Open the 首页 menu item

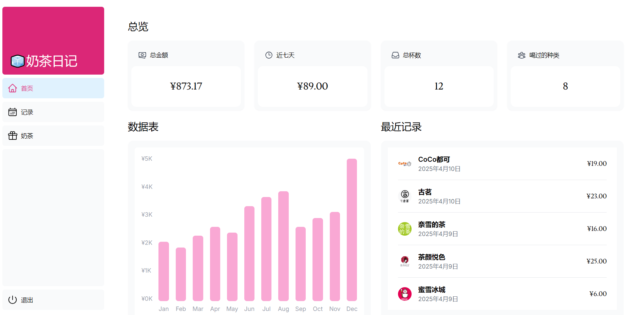coord(53,88)
